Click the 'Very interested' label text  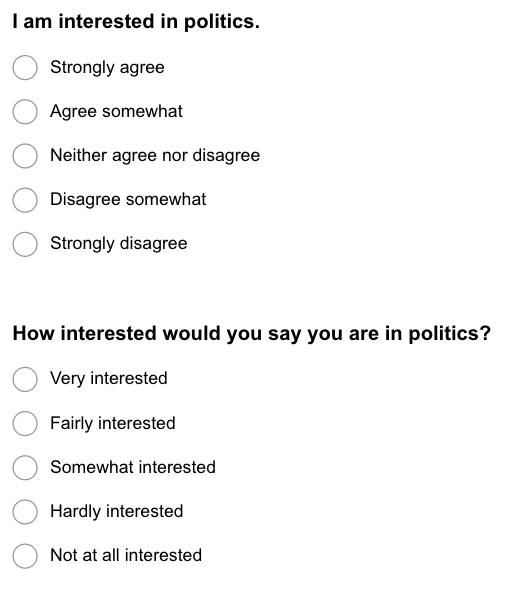pyautogui.click(x=109, y=379)
